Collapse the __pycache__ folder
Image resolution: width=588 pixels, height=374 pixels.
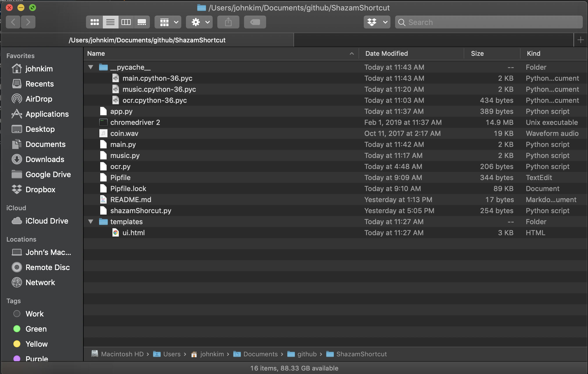tap(91, 67)
